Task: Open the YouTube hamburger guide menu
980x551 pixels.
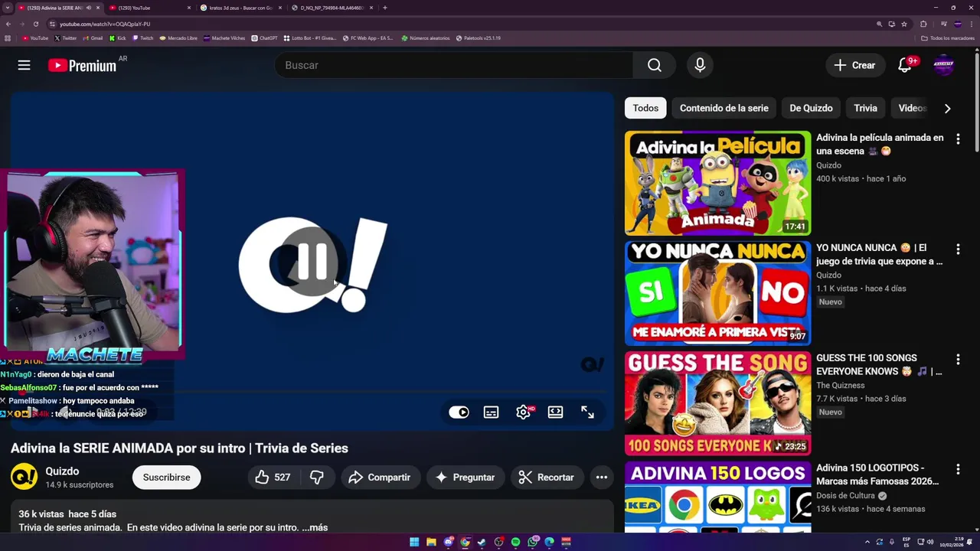Action: point(24,65)
